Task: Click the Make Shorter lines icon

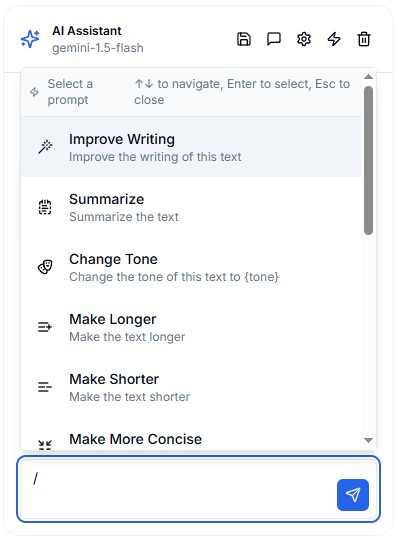Action: (45, 387)
